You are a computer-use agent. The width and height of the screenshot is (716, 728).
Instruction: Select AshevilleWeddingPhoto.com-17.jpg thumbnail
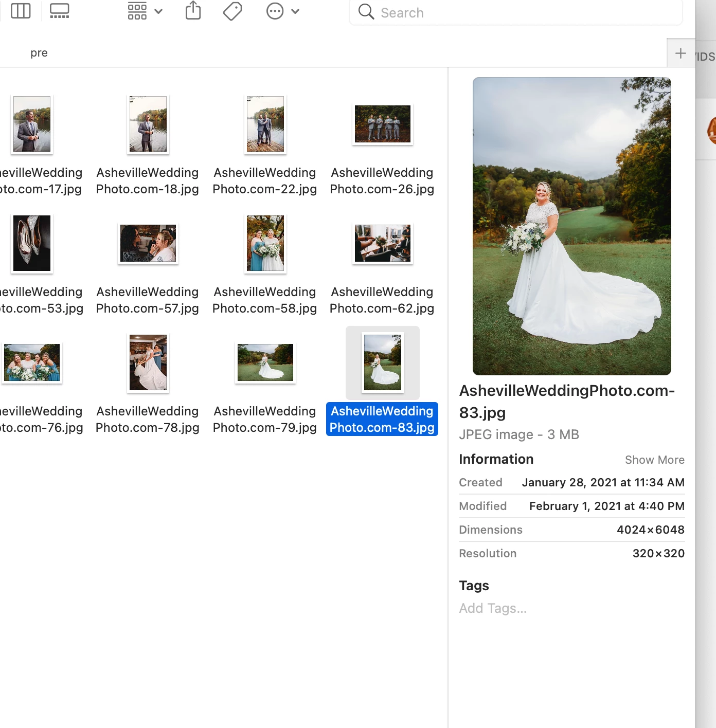[32, 124]
